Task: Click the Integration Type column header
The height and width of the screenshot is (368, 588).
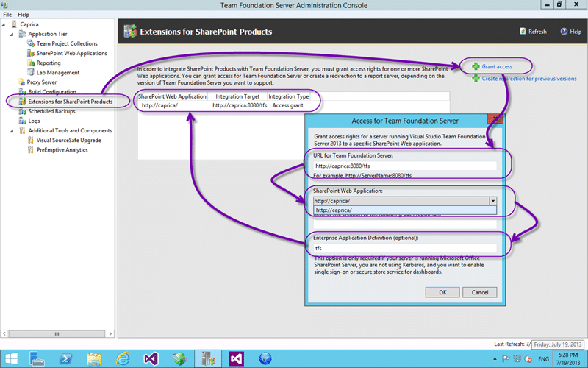Action: [288, 96]
